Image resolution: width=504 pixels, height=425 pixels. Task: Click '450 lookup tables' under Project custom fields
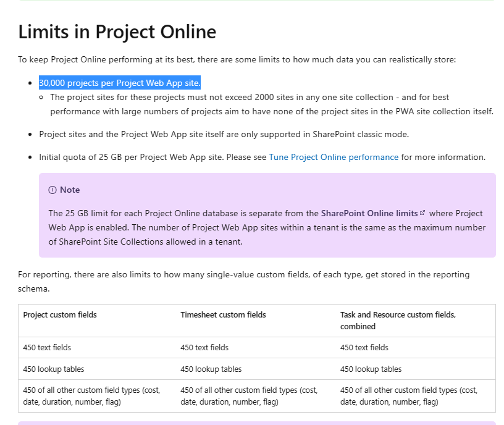coord(53,369)
